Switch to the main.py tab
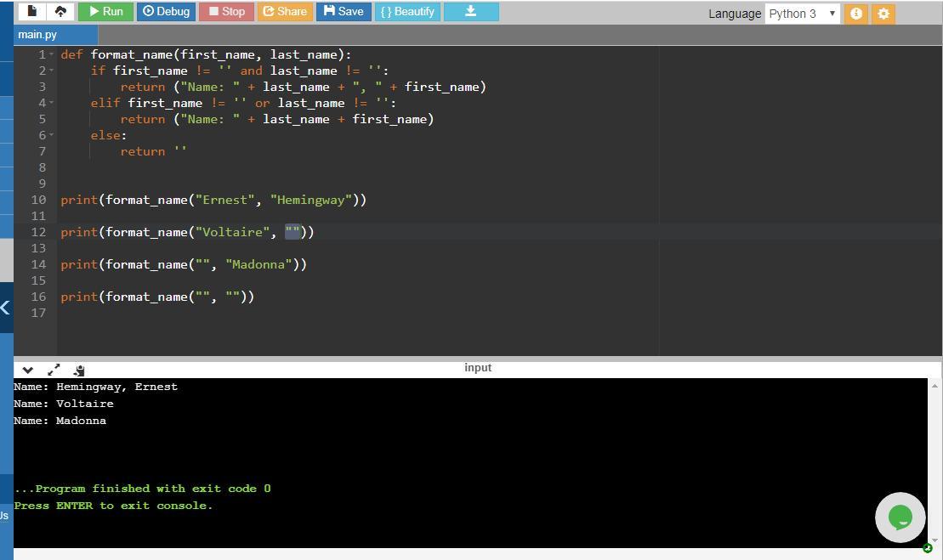943x560 pixels. 38,35
